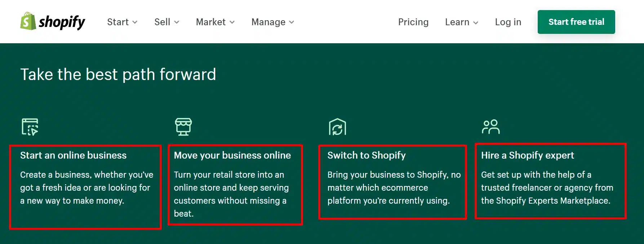
Task: Open the Hire a Shopify expert heading
Action: [x=528, y=155]
